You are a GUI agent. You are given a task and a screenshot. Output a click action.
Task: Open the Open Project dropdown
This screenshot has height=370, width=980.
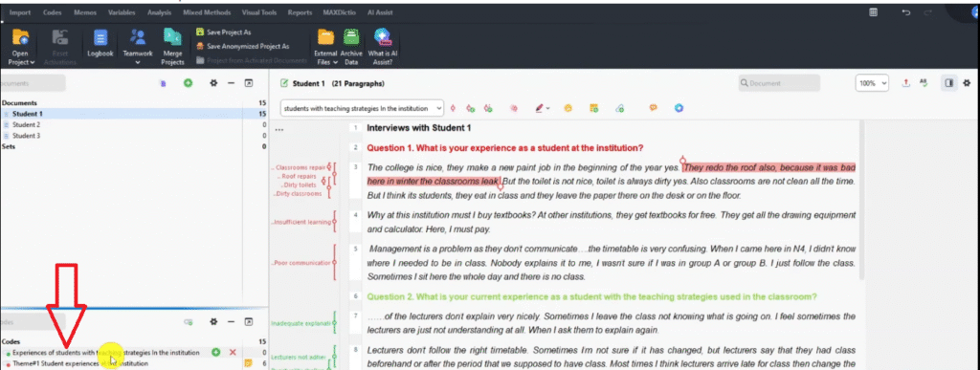coord(21,45)
